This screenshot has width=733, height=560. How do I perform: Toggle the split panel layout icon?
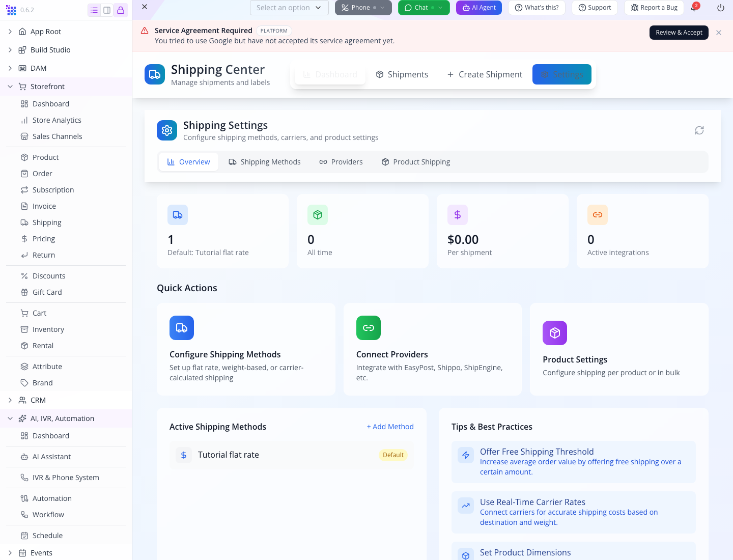(107, 10)
